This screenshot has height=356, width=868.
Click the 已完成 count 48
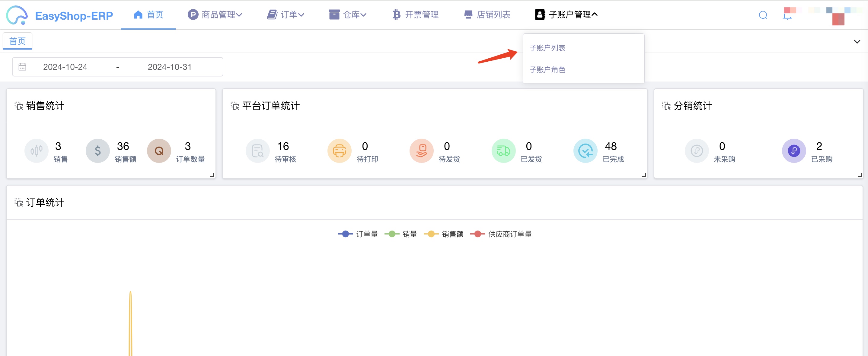point(611,146)
